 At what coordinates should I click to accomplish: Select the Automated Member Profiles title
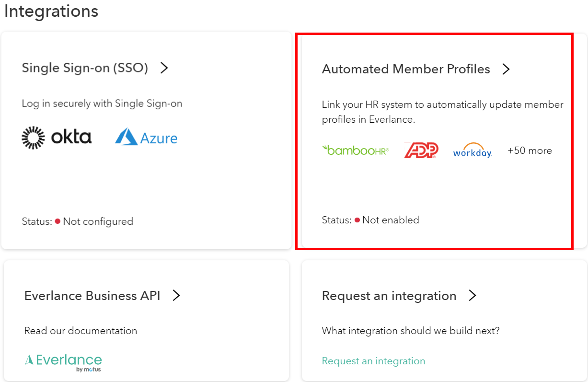click(406, 69)
